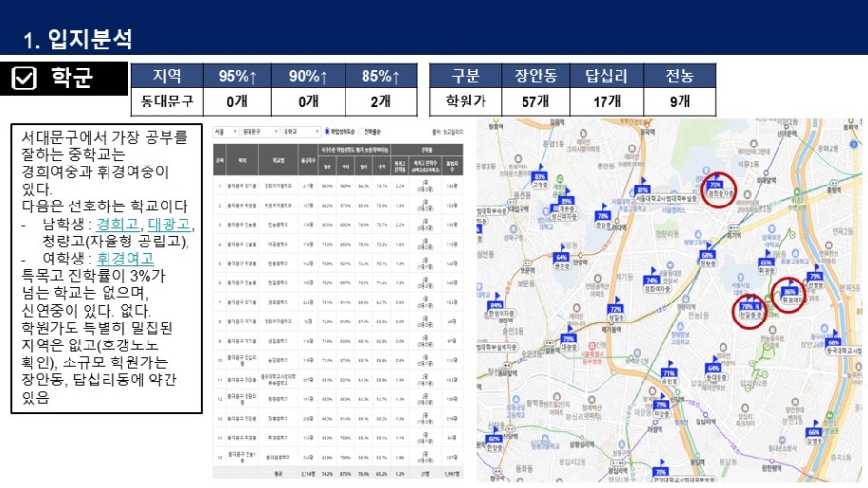
Task: Click the 학교명 column header in ranking table
Action: (x=278, y=160)
